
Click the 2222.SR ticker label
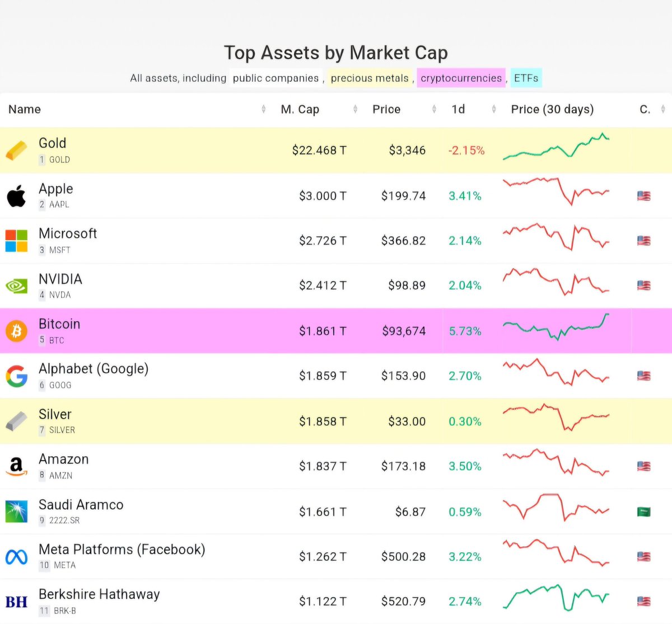pos(64,520)
